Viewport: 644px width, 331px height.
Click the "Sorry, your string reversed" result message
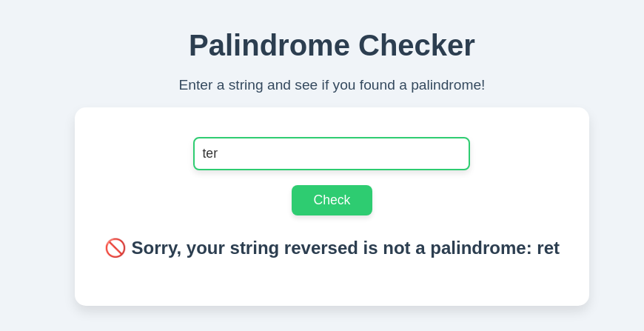332,248
